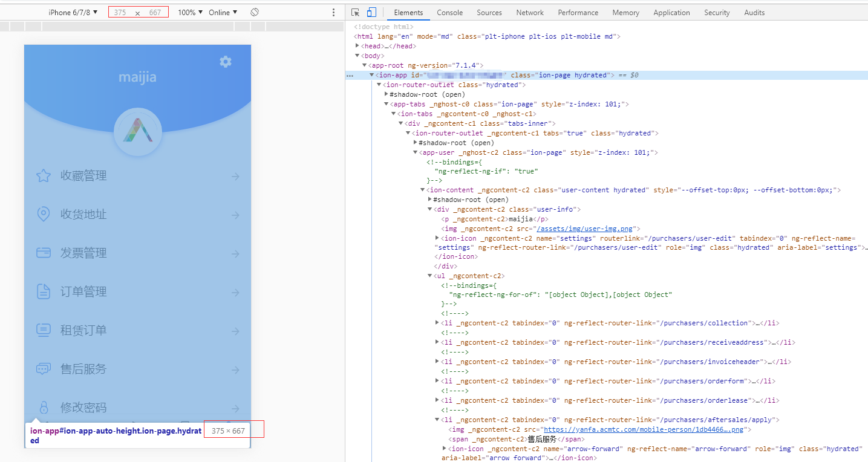Toggle the device toolbar icon
Image resolution: width=868 pixels, height=462 pixels.
371,12
